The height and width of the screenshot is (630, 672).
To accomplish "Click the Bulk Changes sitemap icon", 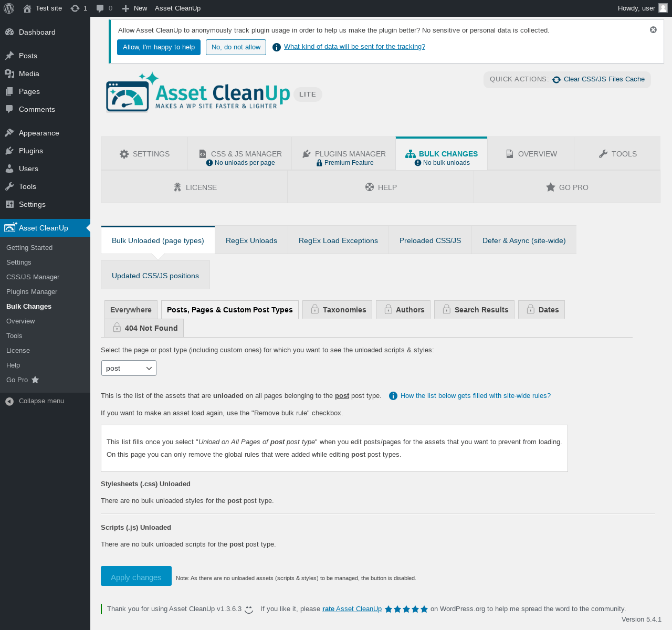I will pos(411,154).
